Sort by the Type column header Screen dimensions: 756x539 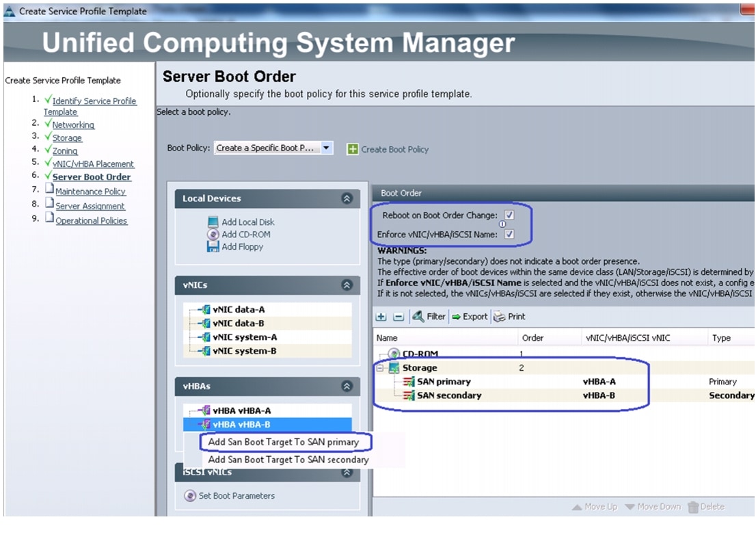731,338
